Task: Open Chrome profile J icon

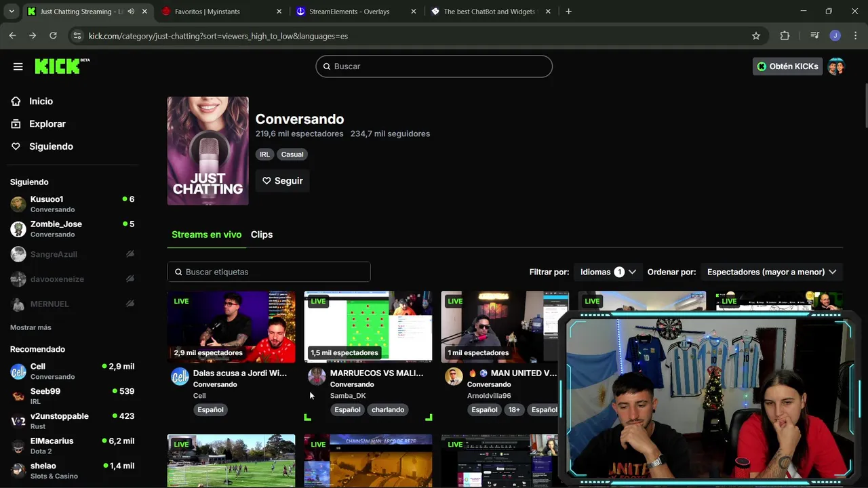Action: tap(835, 36)
